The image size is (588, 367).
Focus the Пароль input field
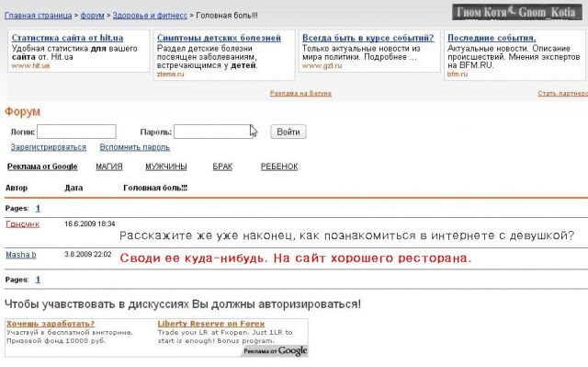click(x=213, y=132)
